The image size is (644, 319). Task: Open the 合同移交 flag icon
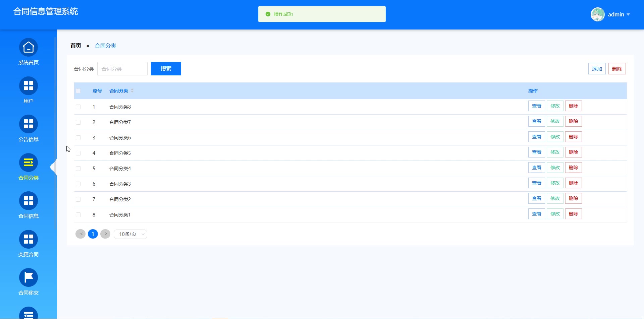point(29,277)
